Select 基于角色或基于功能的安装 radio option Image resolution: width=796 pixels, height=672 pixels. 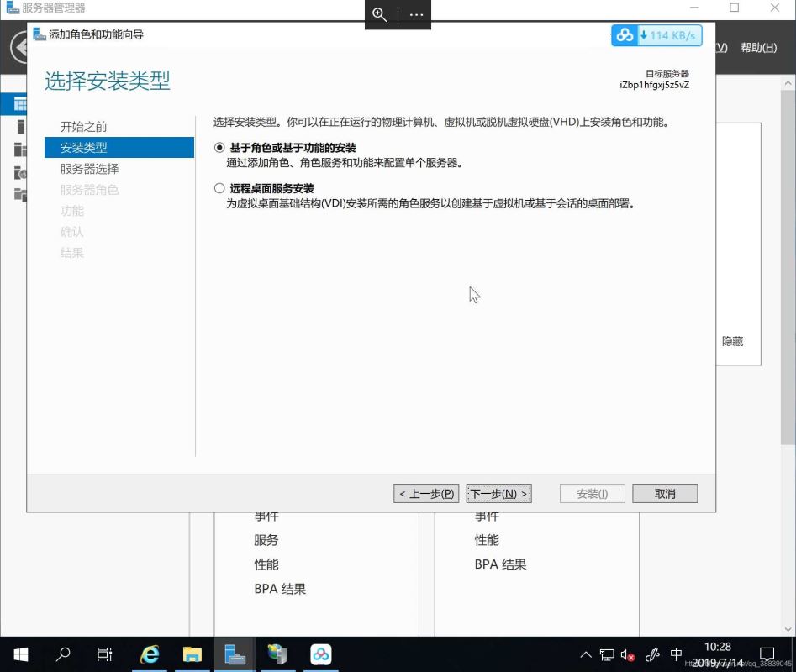220,147
